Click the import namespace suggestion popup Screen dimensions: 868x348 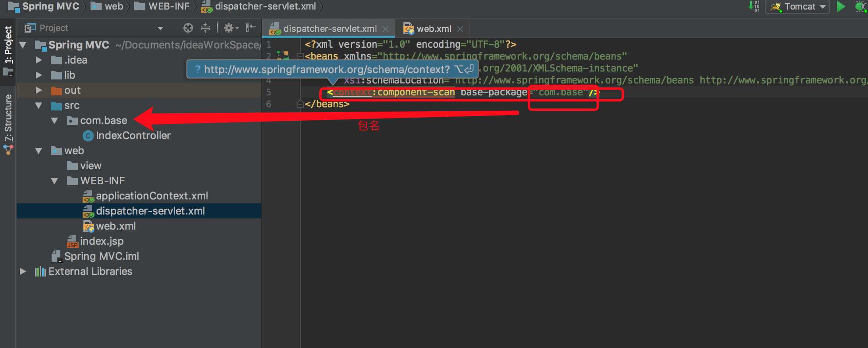point(332,69)
